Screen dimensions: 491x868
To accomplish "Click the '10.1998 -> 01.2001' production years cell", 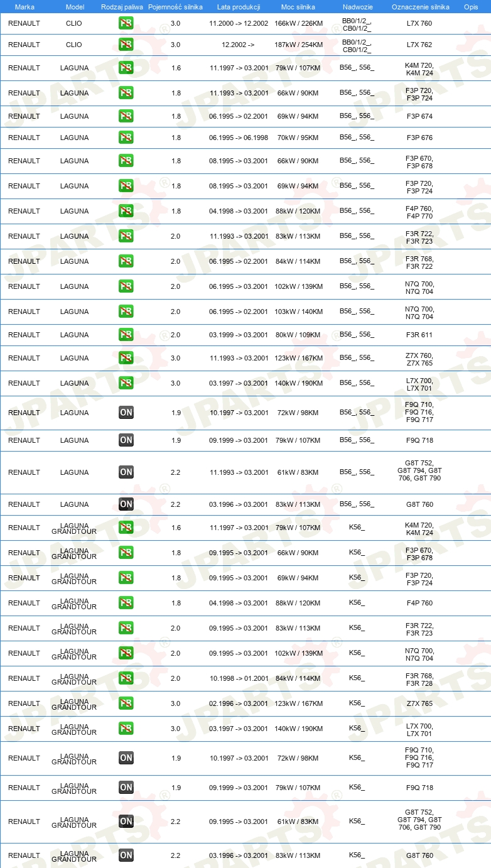I will [x=239, y=678].
